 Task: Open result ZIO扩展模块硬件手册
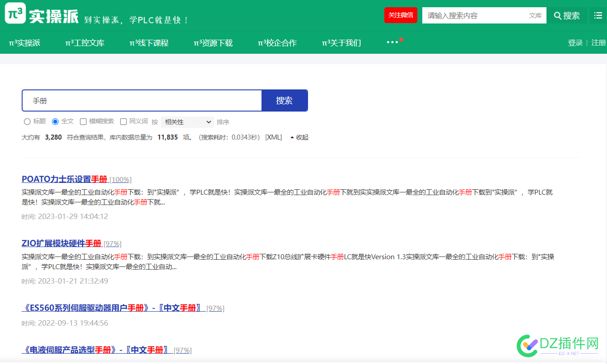(61, 243)
